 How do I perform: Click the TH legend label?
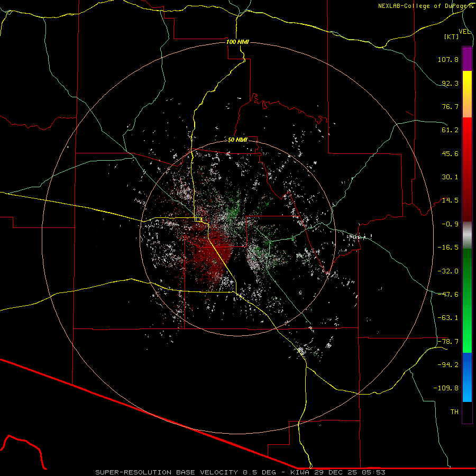(454, 412)
